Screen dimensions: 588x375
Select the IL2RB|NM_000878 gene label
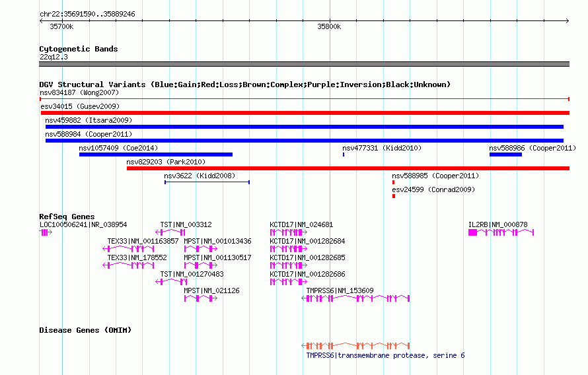pos(497,224)
